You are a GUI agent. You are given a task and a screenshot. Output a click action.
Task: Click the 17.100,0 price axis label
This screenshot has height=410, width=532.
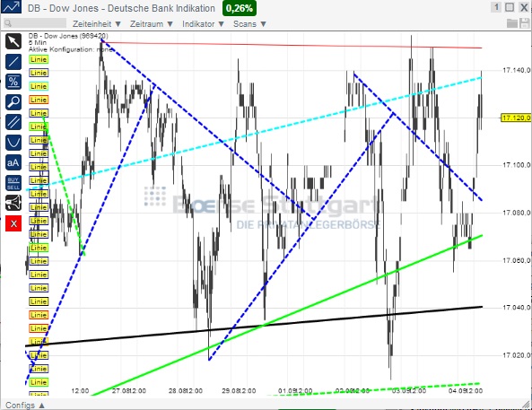pos(517,165)
